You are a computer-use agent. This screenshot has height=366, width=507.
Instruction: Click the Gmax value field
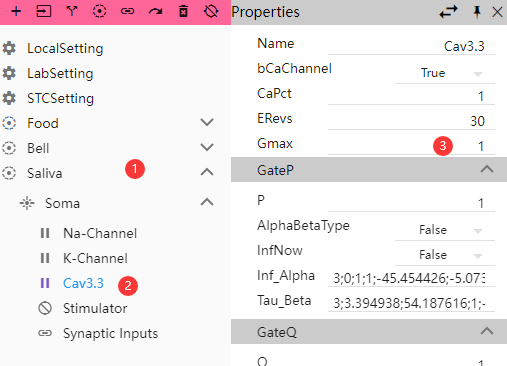point(411,146)
